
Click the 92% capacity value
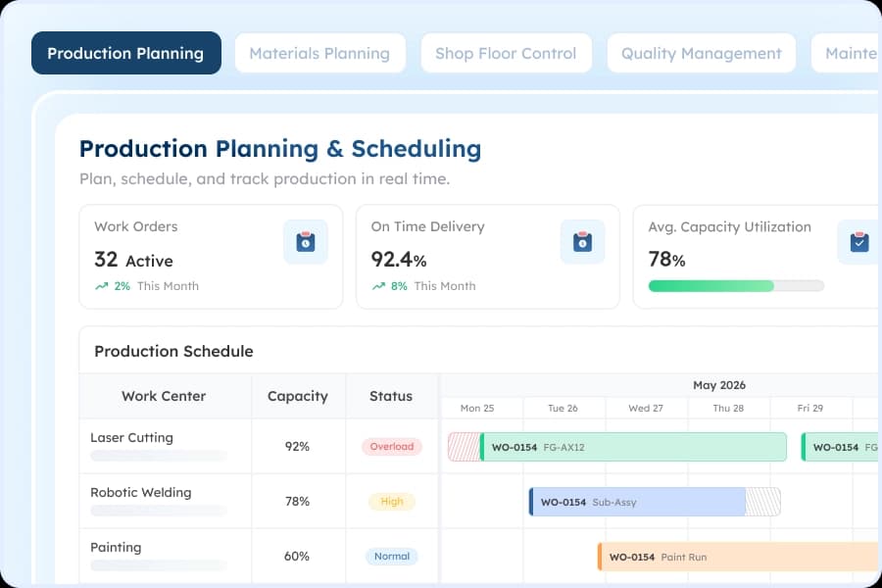click(297, 446)
